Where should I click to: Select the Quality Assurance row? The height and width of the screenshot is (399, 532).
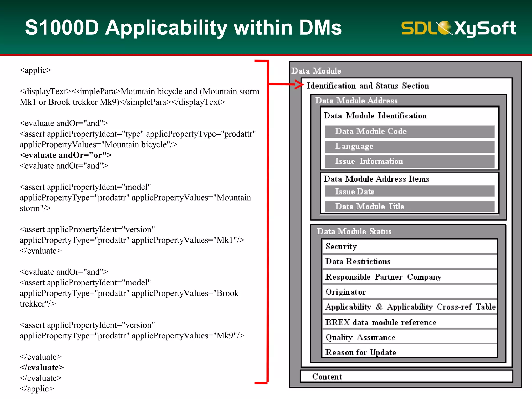pyautogui.click(x=409, y=337)
